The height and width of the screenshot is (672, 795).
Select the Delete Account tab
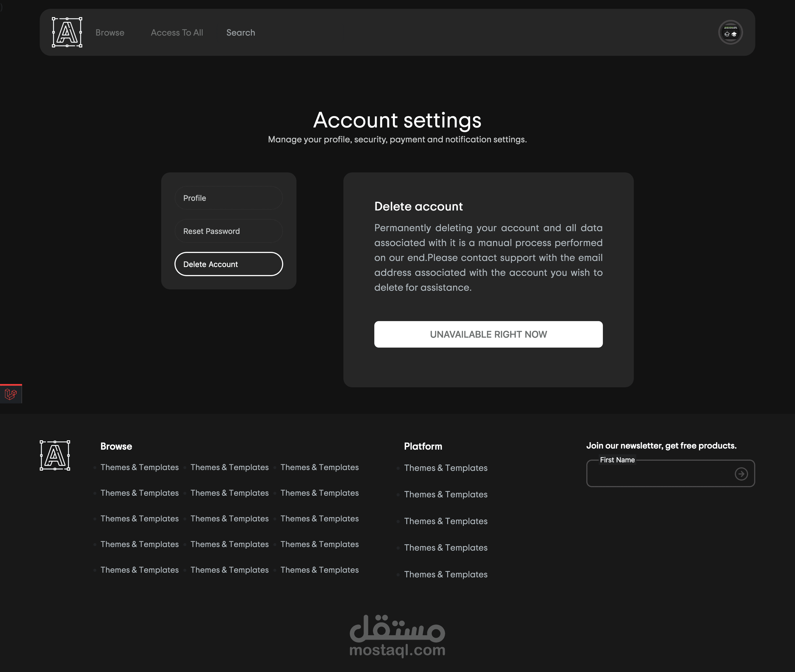[228, 264]
